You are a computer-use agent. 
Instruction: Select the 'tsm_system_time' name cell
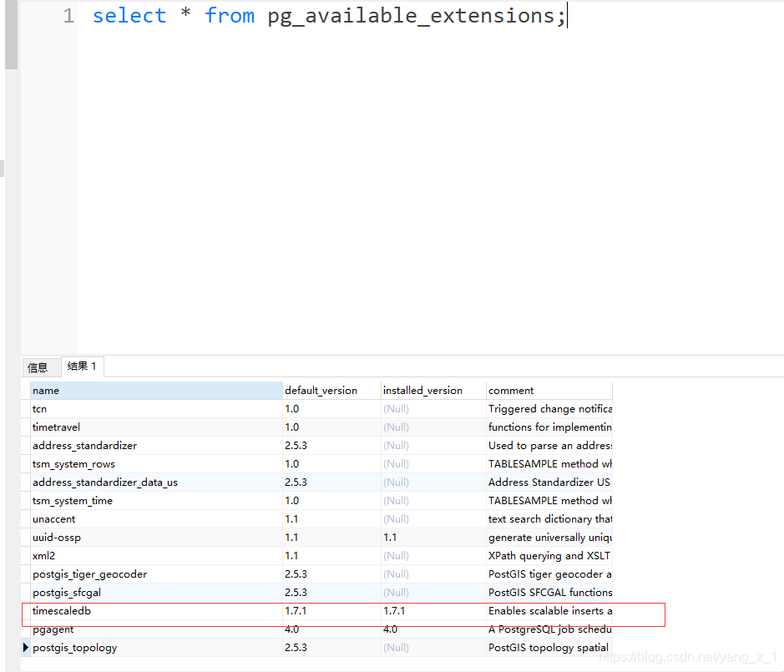[156, 501]
